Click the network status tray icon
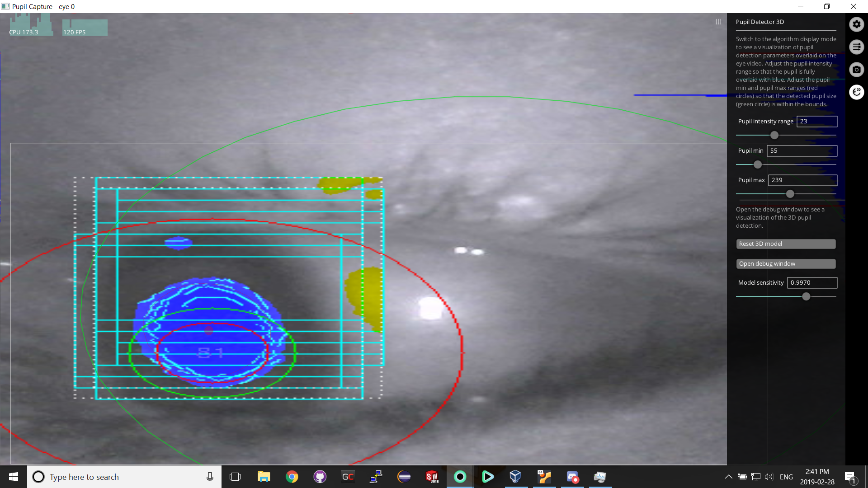Screen dimensions: 868x488 (x=755, y=477)
